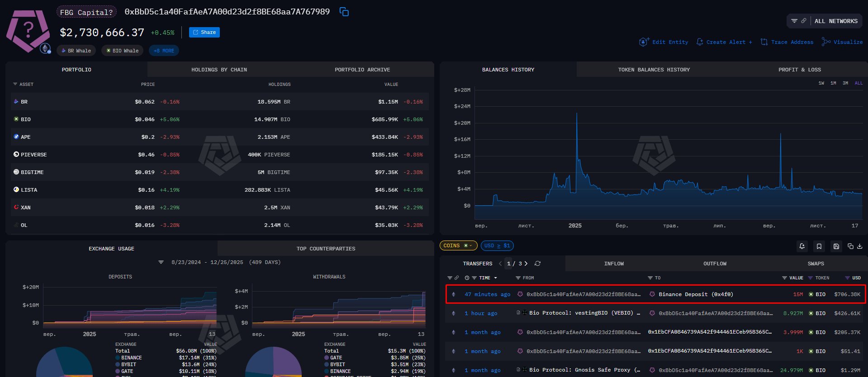Click the bookmark icon above transfers table

[x=819, y=246]
